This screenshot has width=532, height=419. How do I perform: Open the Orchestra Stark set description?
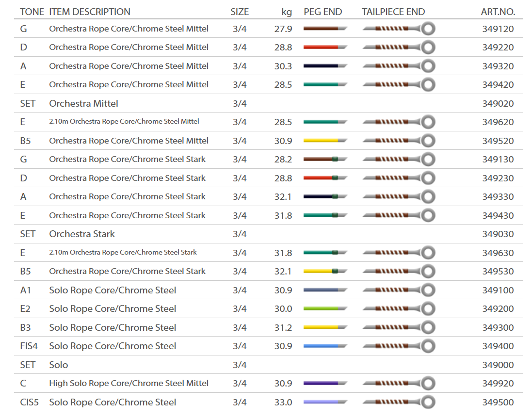tap(82, 234)
